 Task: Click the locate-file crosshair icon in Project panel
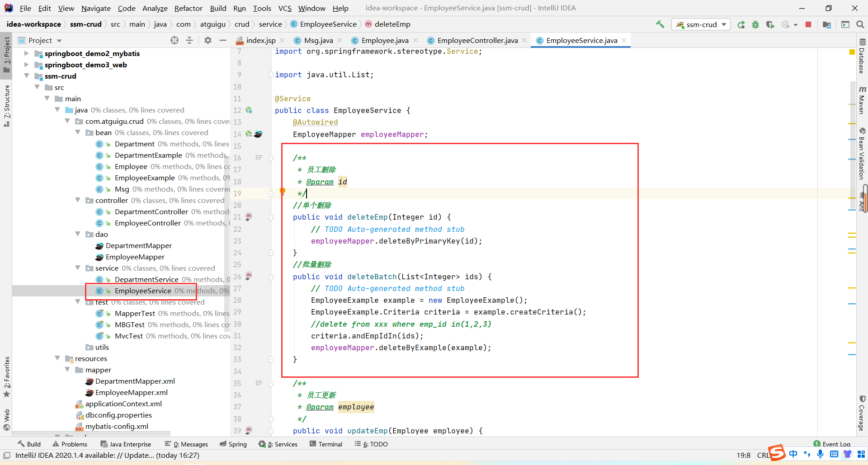(175, 40)
